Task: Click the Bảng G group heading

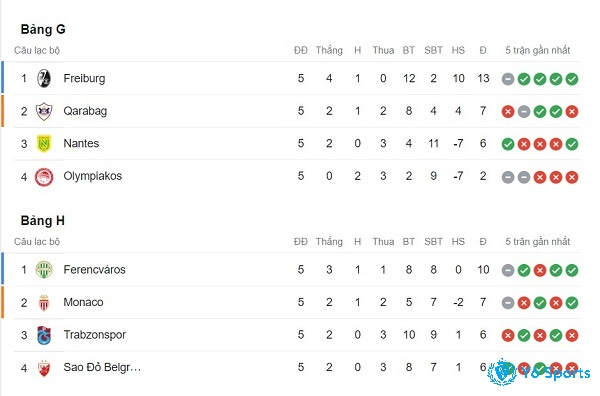Action: click(43, 29)
